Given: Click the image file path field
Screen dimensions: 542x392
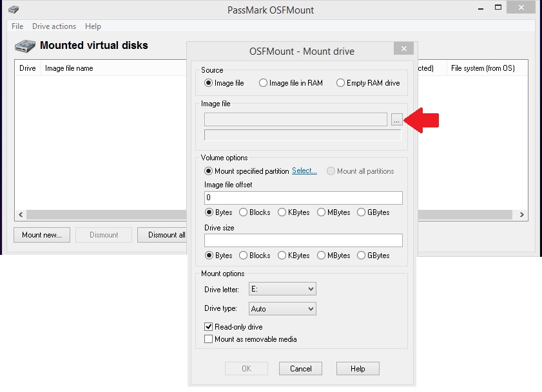Looking at the screenshot, I should click(296, 120).
